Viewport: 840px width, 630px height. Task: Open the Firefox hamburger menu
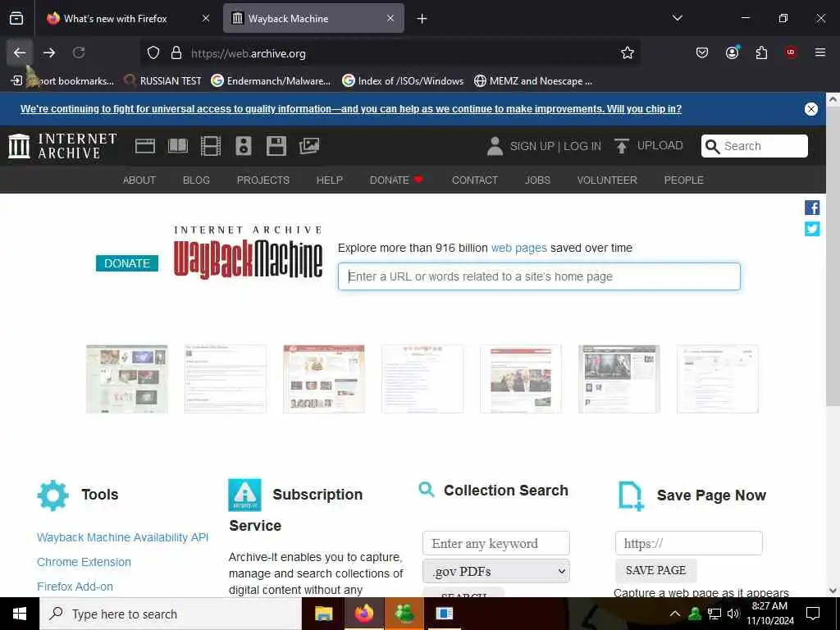point(820,52)
